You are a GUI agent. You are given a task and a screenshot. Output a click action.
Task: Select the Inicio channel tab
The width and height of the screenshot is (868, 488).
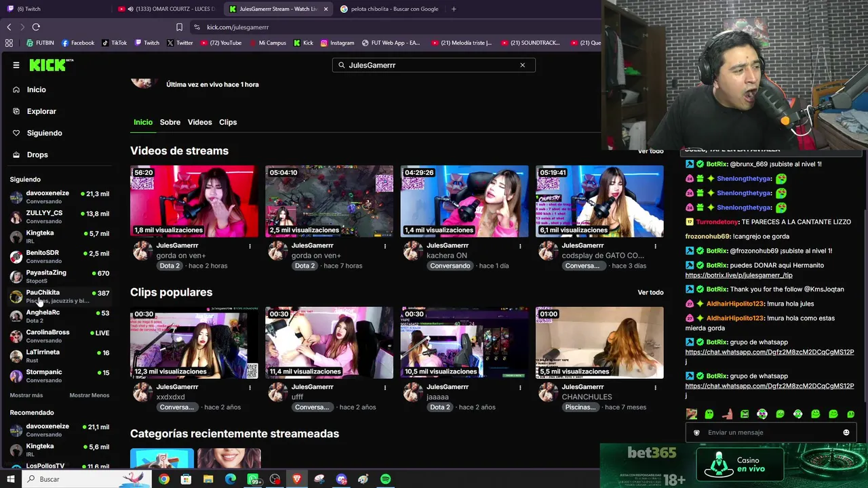tap(143, 122)
